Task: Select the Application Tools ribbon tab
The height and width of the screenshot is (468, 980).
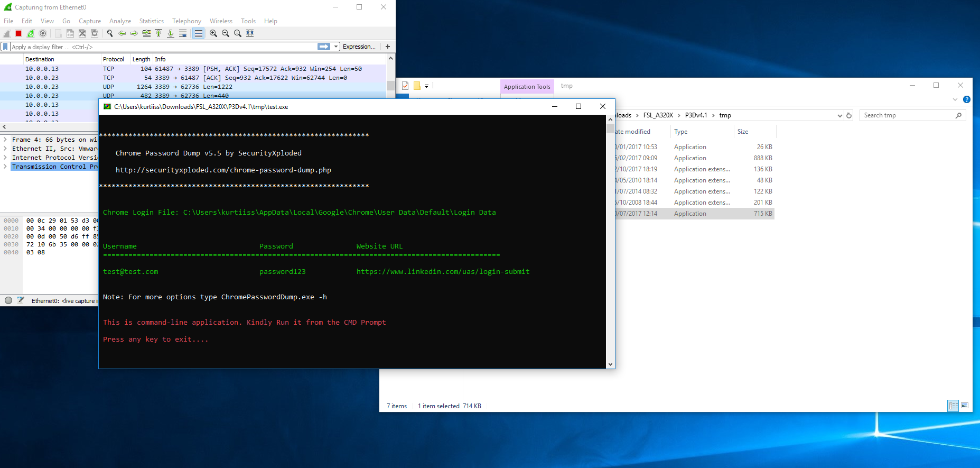Action: point(527,87)
